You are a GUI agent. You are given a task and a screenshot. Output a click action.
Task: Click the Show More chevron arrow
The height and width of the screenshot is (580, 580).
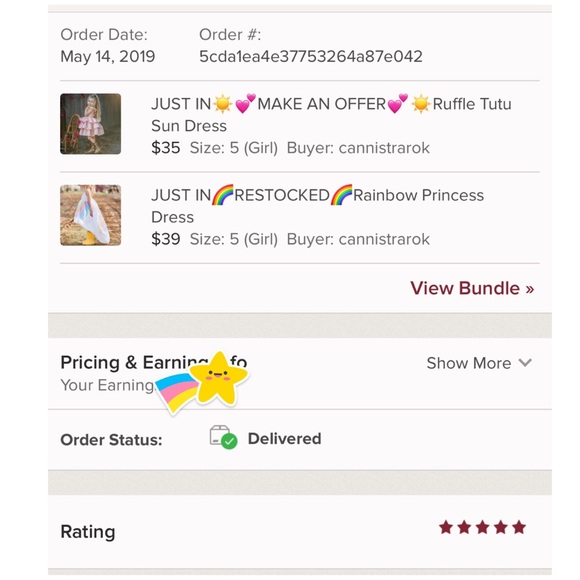(x=525, y=363)
